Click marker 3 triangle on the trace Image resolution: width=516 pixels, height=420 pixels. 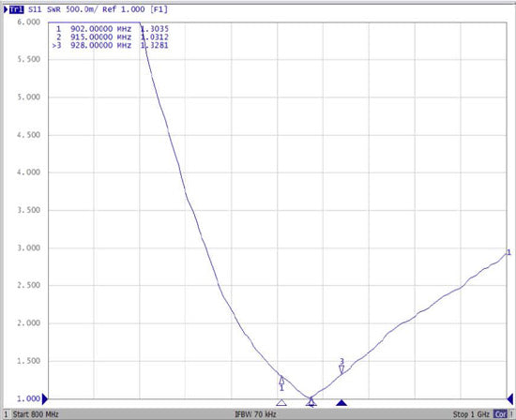click(341, 369)
